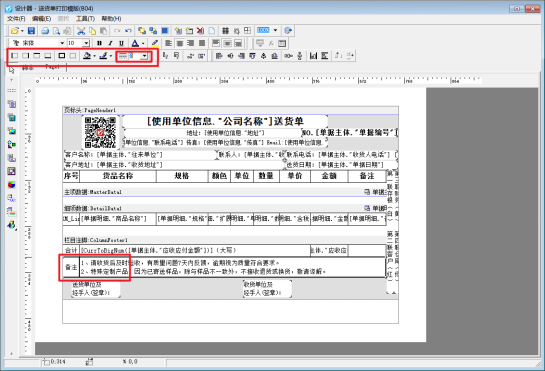
Task: Click the Save icon in the toolbar
Action: 31,31
